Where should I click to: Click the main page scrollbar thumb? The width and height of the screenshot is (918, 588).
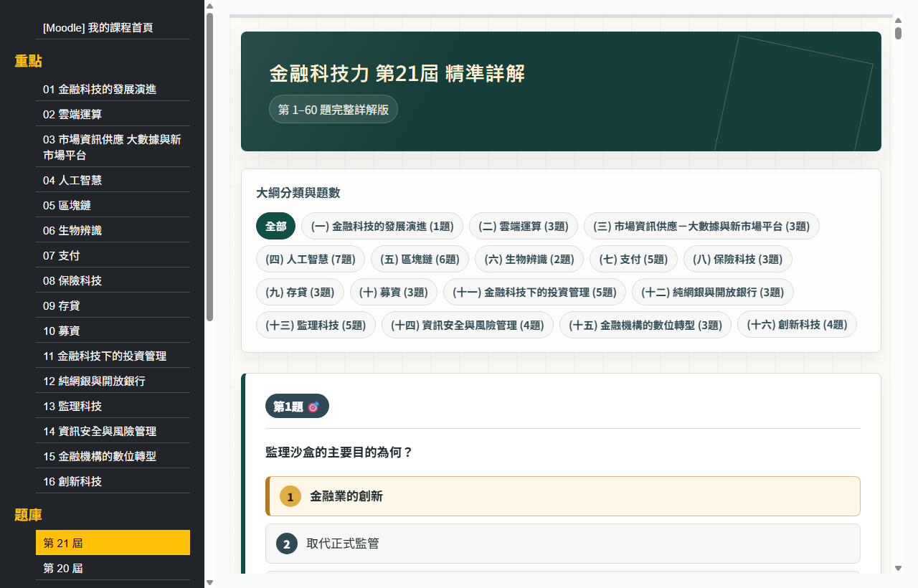tap(898, 33)
